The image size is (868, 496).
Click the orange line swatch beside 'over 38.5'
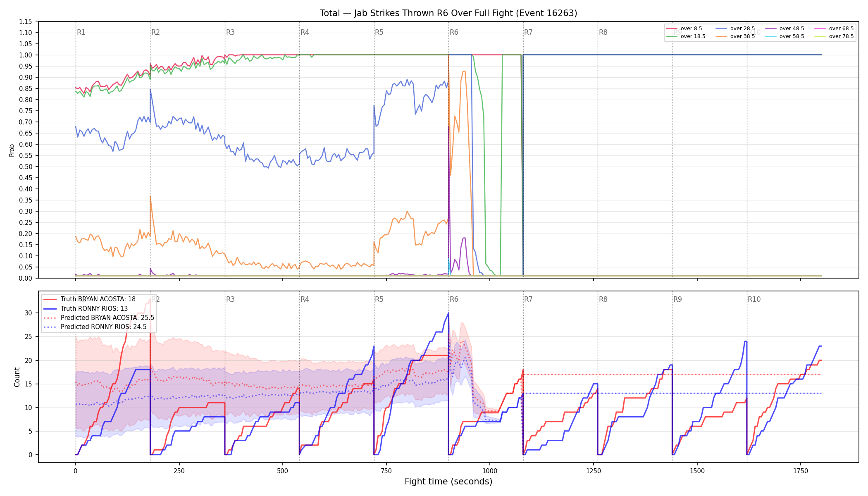(721, 36)
